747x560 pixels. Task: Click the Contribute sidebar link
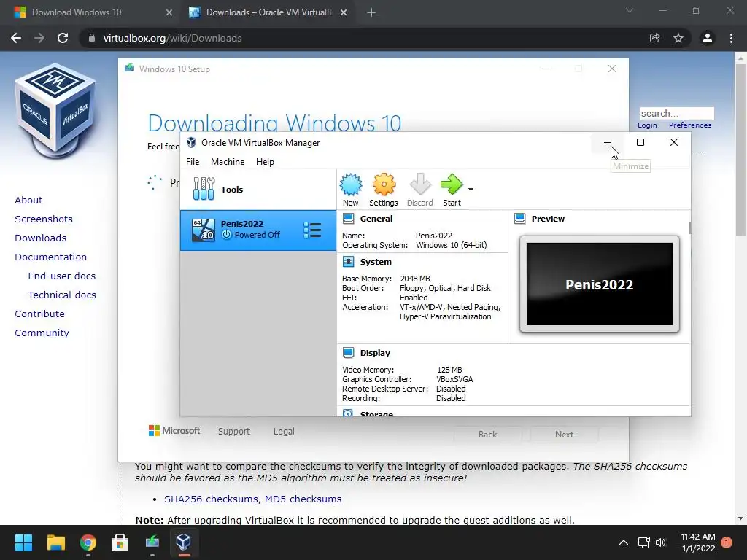39,314
